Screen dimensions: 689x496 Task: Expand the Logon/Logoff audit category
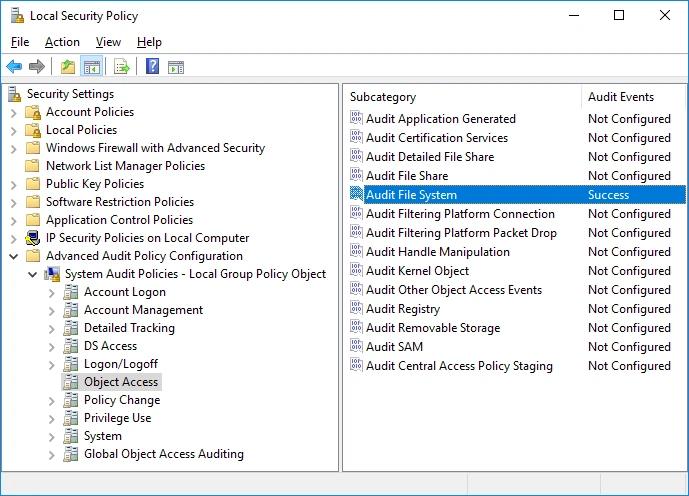tap(52, 364)
